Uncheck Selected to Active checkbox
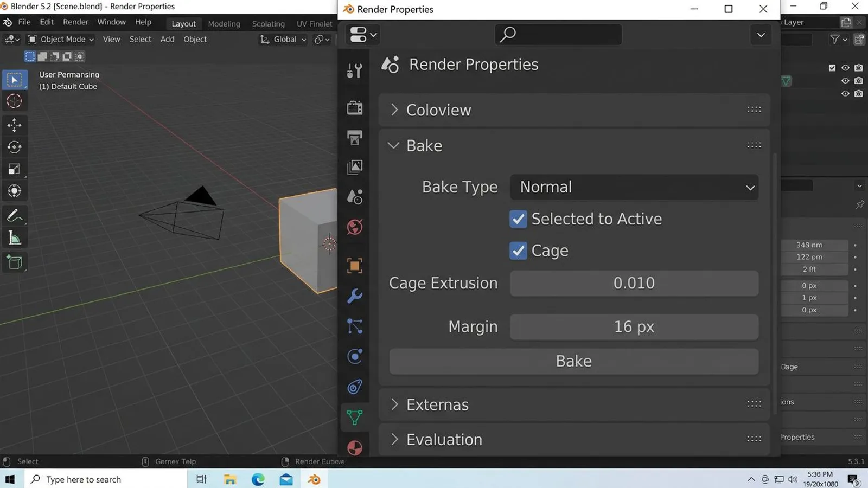 tap(518, 219)
